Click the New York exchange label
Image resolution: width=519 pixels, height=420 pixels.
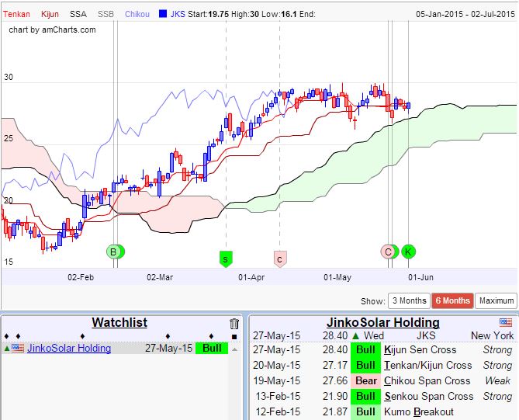pos(492,336)
